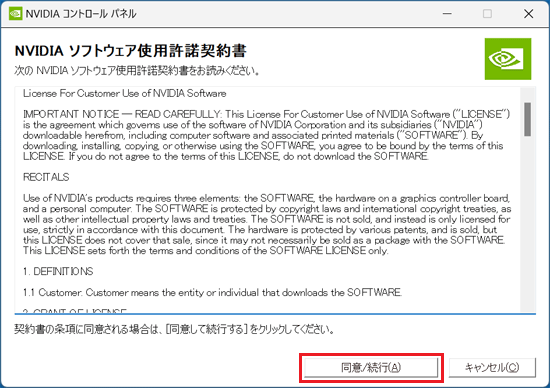Click the 'RECITALS' heading in license
The image size is (550, 388).
coord(46,177)
